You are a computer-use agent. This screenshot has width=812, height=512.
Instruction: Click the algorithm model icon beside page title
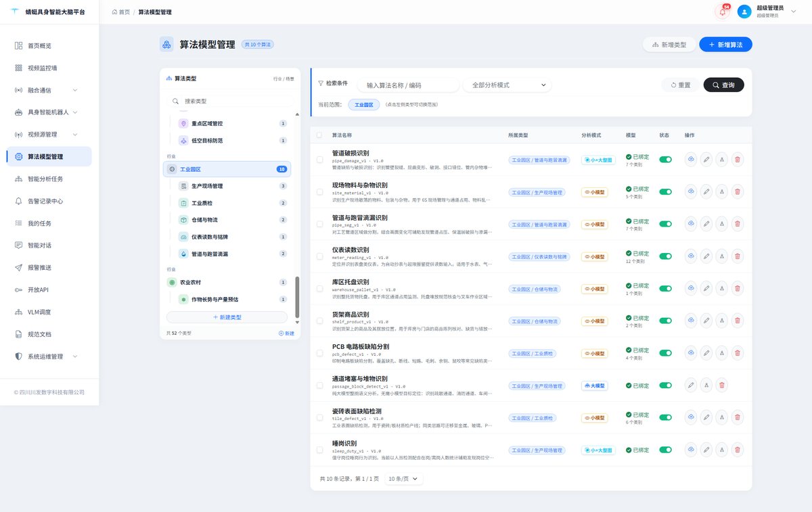coord(166,45)
